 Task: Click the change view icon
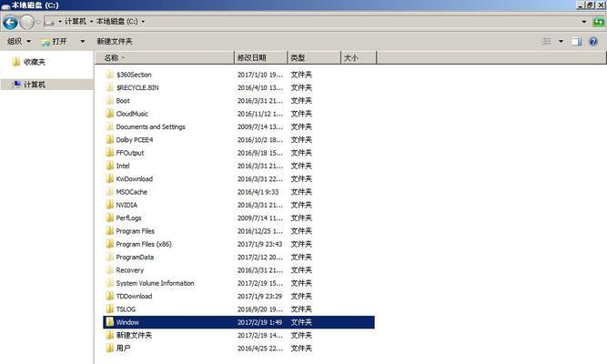pos(546,41)
